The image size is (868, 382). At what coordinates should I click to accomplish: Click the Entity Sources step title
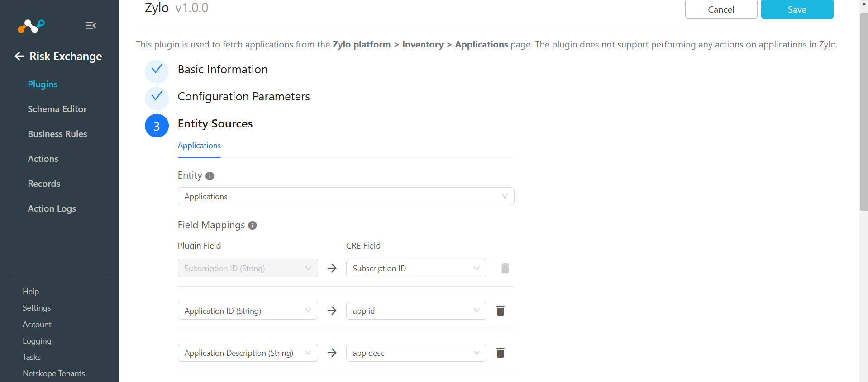(215, 123)
